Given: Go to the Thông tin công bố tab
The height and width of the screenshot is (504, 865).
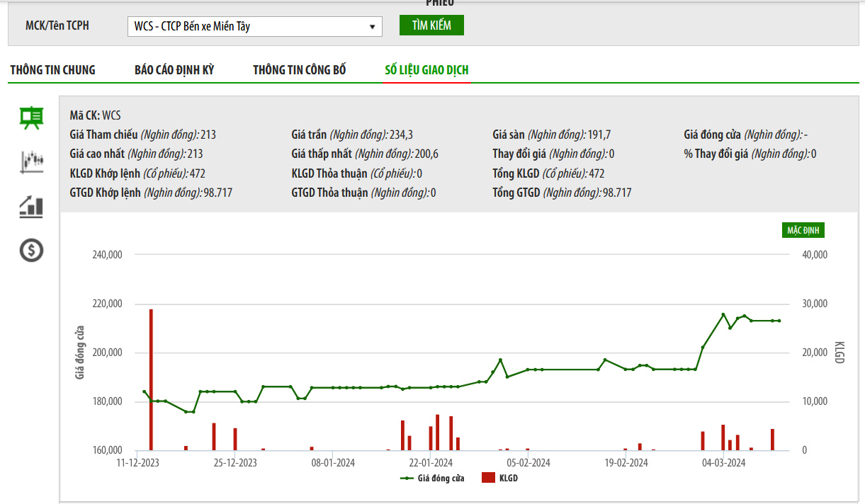Looking at the screenshot, I should point(300,70).
